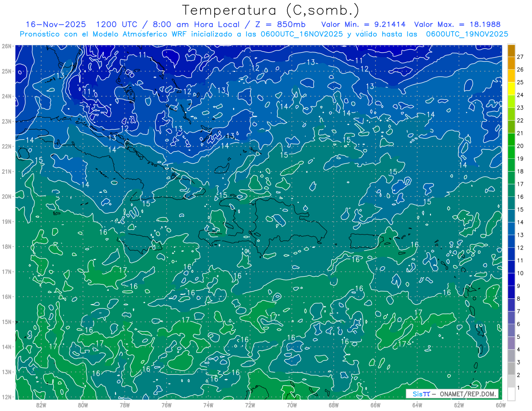Screen dimensions: 532x411
Task: Pick the gray swatch between 2 and 3
Action: (511, 369)
